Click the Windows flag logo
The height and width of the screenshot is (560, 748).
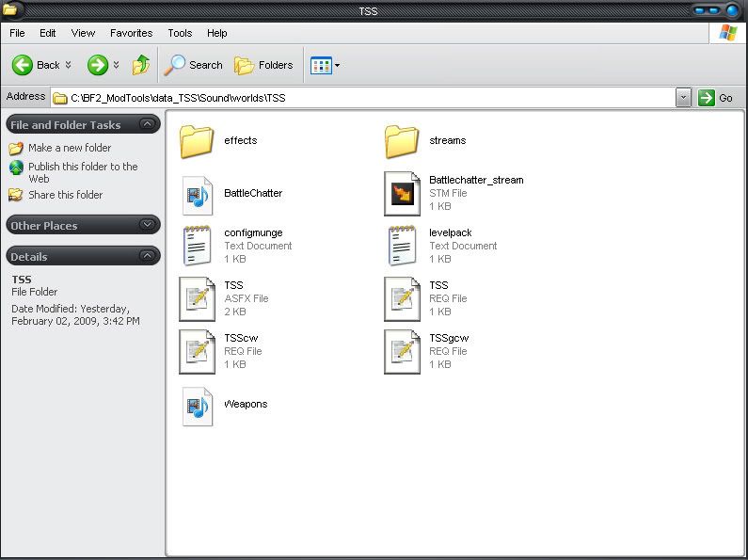(x=728, y=33)
